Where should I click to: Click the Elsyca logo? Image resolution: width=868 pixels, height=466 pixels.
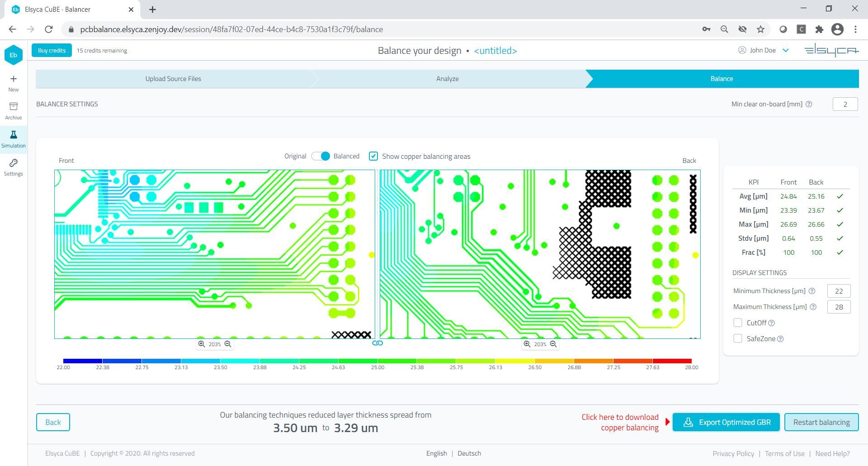(831, 50)
